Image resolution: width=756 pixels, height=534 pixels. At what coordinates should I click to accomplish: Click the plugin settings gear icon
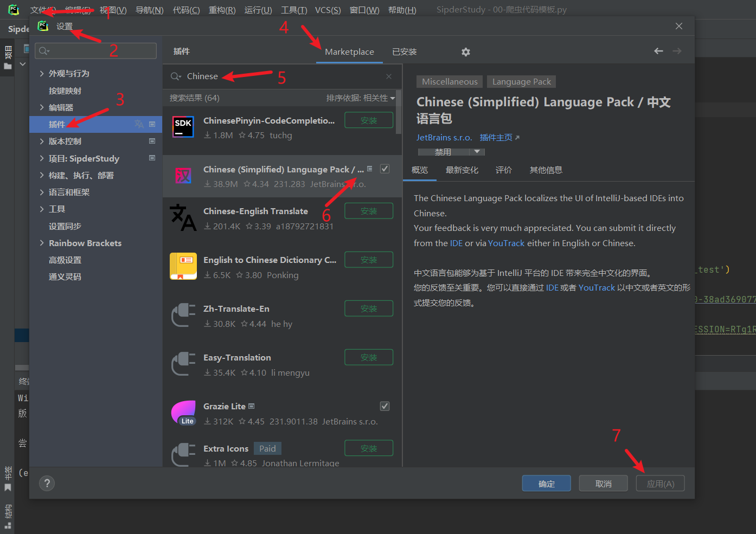click(465, 52)
